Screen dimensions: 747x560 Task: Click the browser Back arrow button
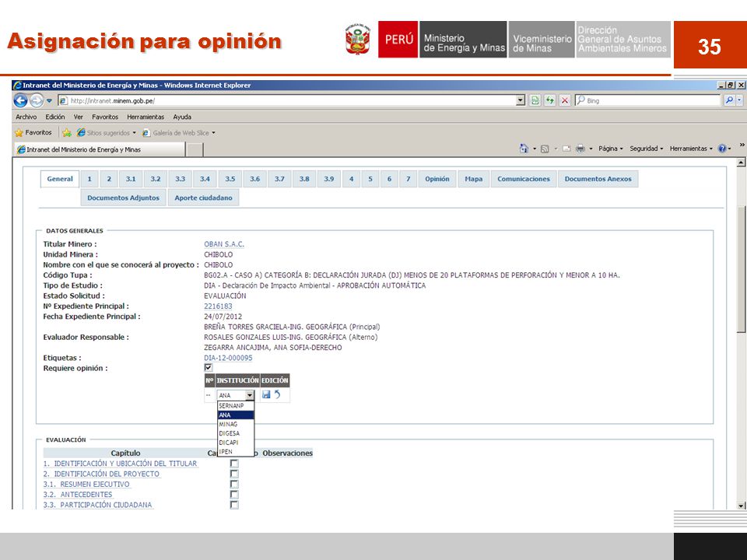point(20,100)
